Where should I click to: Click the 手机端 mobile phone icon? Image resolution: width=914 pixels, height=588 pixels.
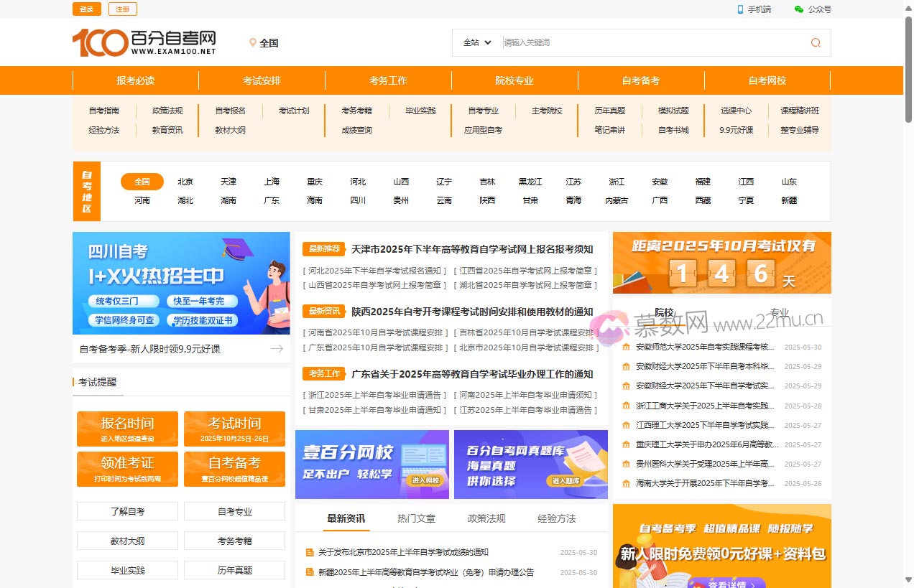coord(740,9)
